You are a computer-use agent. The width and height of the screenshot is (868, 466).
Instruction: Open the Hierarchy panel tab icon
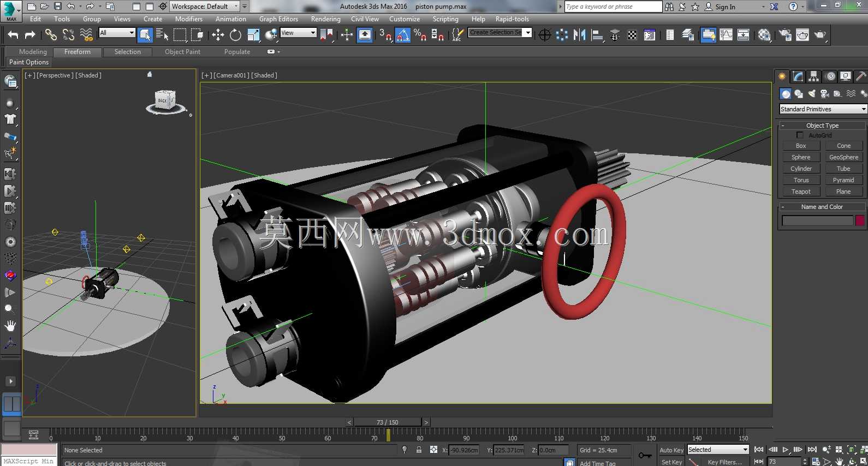(814, 76)
